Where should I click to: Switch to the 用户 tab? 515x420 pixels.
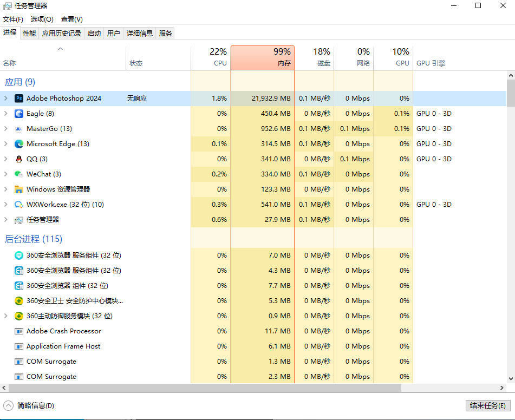pos(113,33)
